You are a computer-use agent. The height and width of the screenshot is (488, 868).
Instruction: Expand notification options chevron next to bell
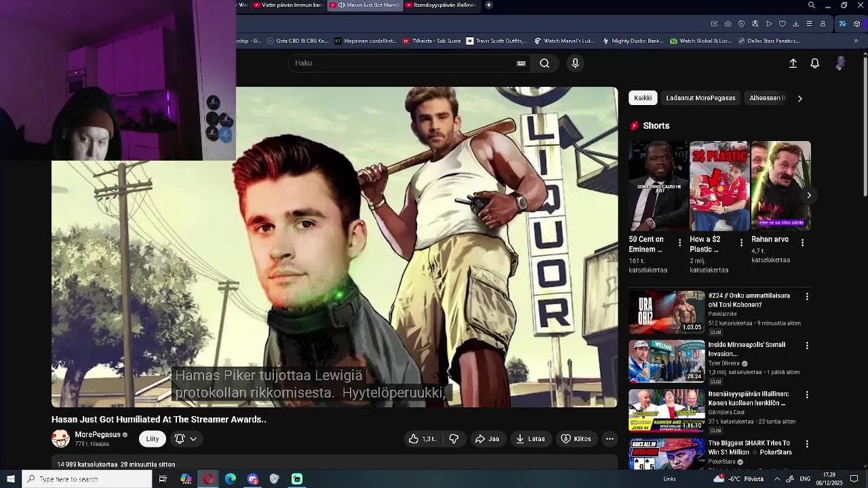point(193,439)
